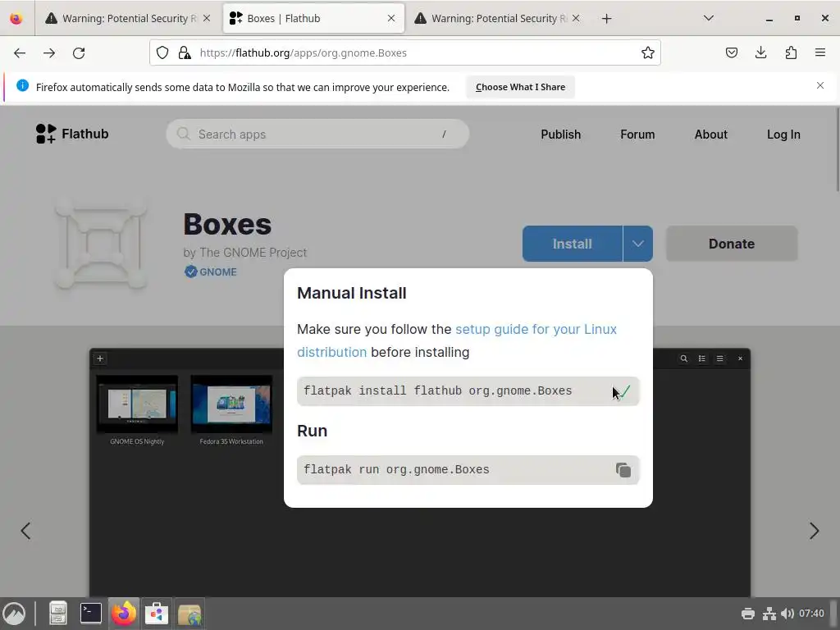This screenshot has width=840, height=630.
Task: Select flatpak run org.gnome.Boxes text
Action: click(x=396, y=470)
